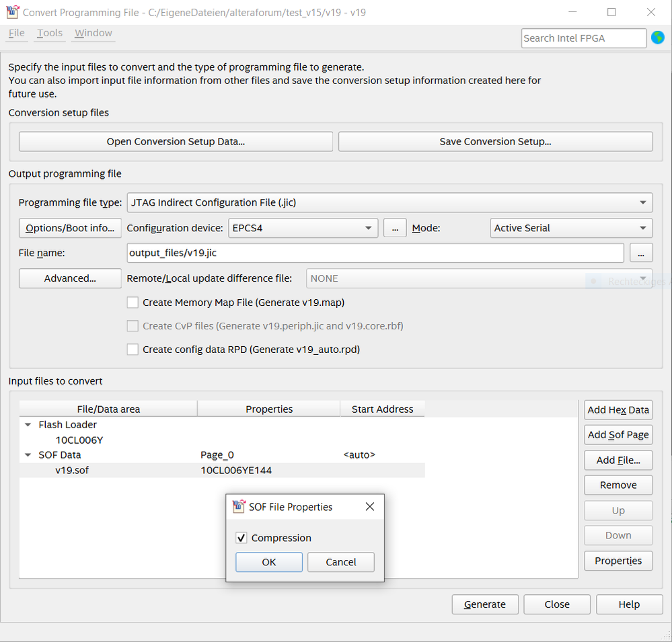Maximize the Convert Programming File window
Viewport: 672px width, 642px height.
[x=611, y=12]
